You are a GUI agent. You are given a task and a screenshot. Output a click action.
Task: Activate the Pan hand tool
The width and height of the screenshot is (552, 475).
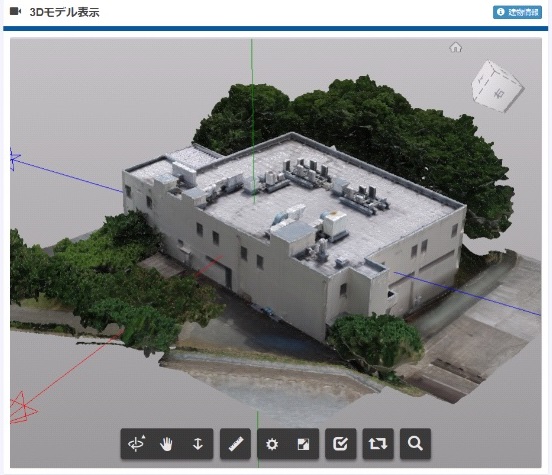tap(167, 444)
